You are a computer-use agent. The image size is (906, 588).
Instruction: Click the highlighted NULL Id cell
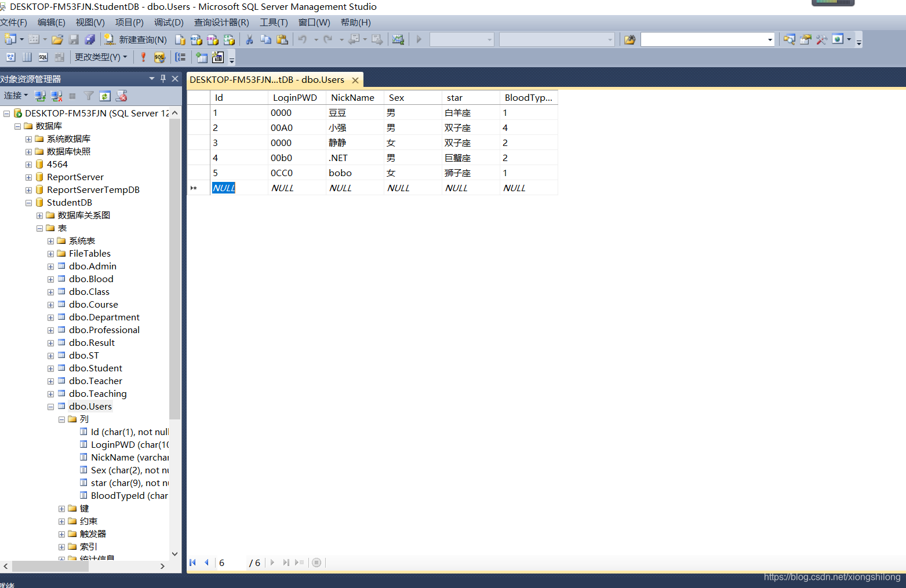(224, 188)
